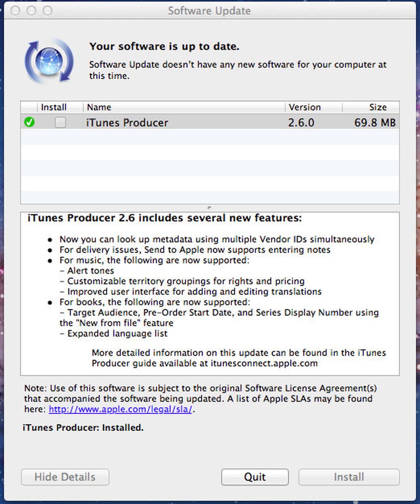Click the split pane divider handle

coord(209,208)
